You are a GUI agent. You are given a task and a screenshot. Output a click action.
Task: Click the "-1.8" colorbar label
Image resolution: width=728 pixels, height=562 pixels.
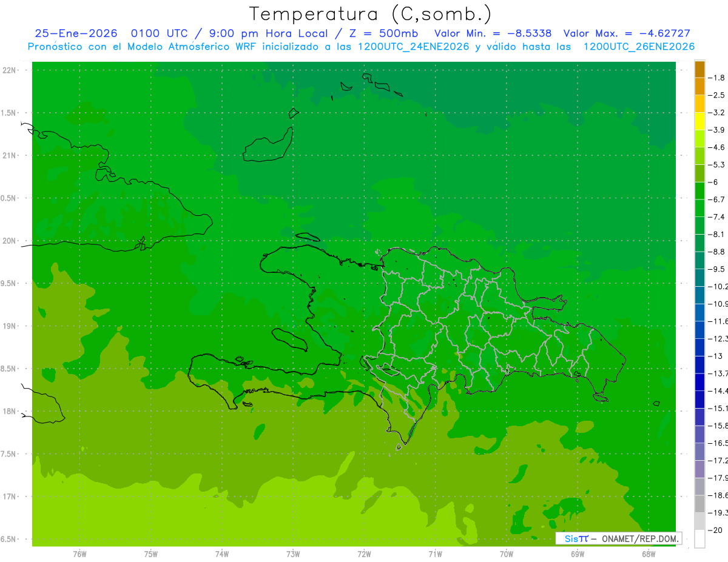coord(716,78)
